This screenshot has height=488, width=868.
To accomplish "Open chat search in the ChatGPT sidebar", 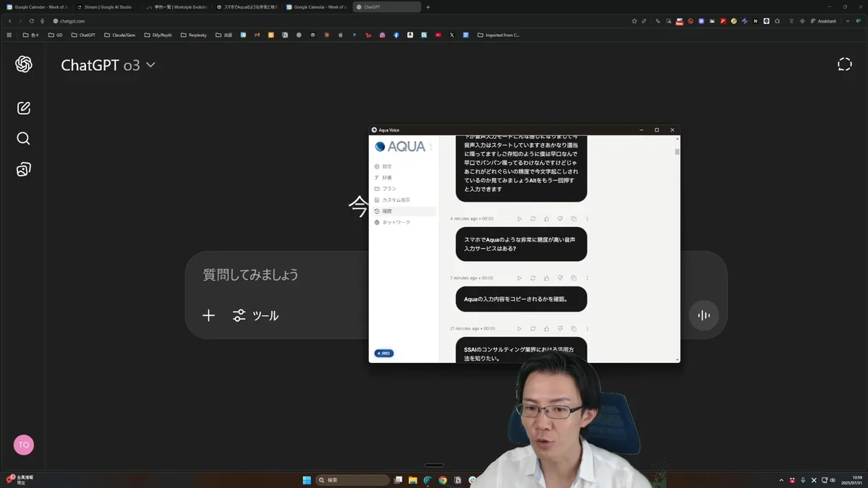I will point(23,138).
